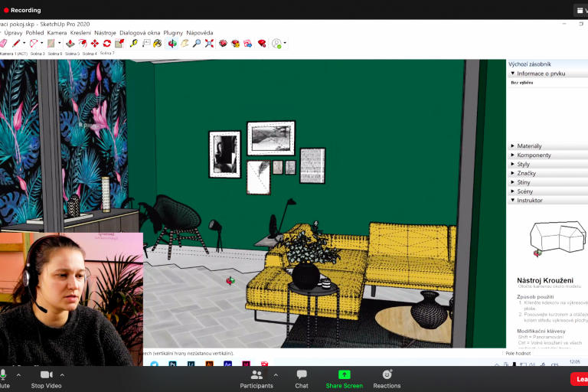
Task: Select the Tape Measure tool
Action: click(x=133, y=44)
